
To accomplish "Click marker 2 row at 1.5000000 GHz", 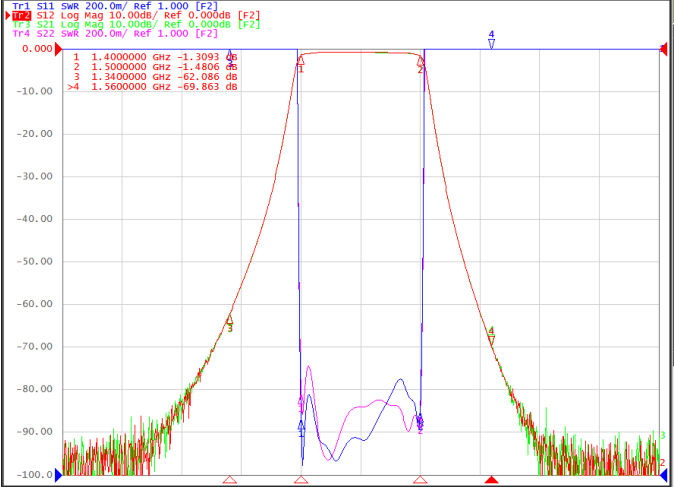I will pyautogui.click(x=155, y=67).
